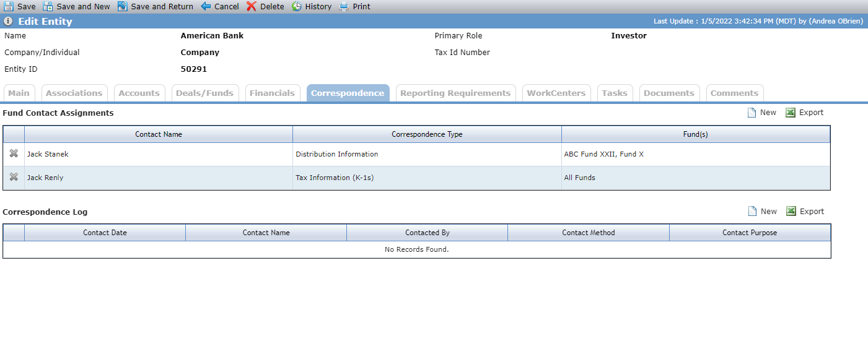The height and width of the screenshot is (349, 868).
Task: Sort by Contacted By column header
Action: 427,233
